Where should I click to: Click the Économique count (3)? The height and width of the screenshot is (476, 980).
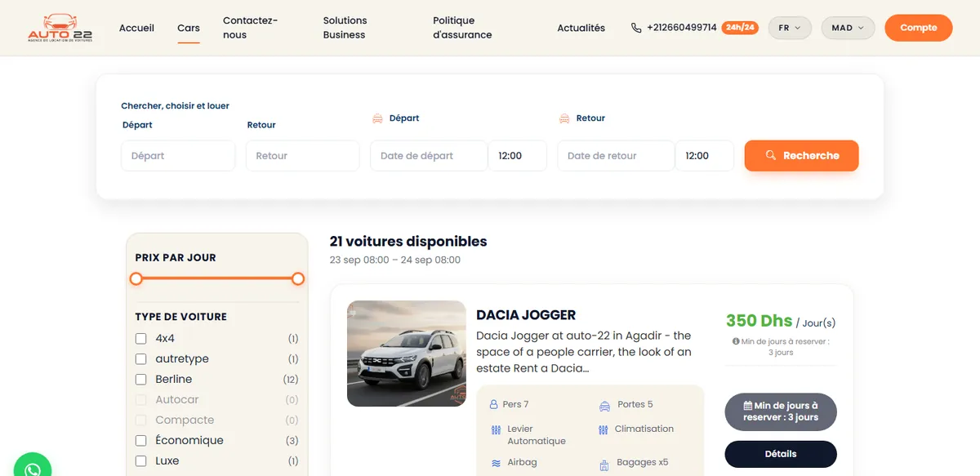(x=292, y=441)
